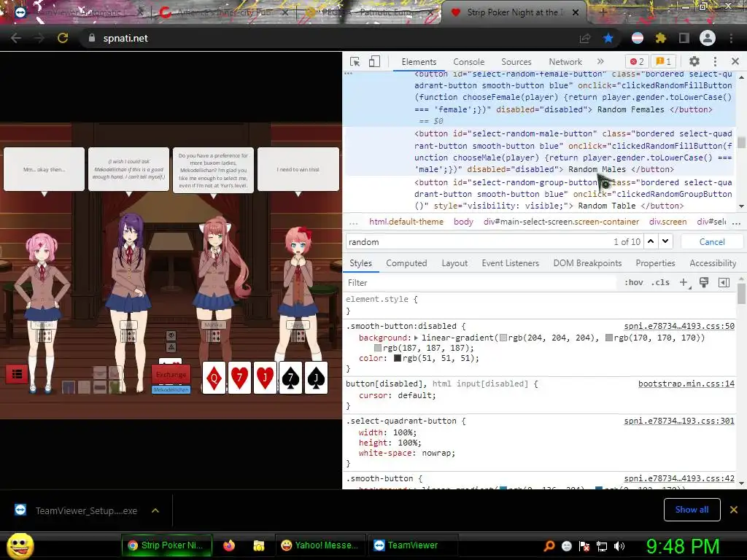Click the blue Mekodellichan player label
Screen dimensions: 747x560
click(171, 389)
